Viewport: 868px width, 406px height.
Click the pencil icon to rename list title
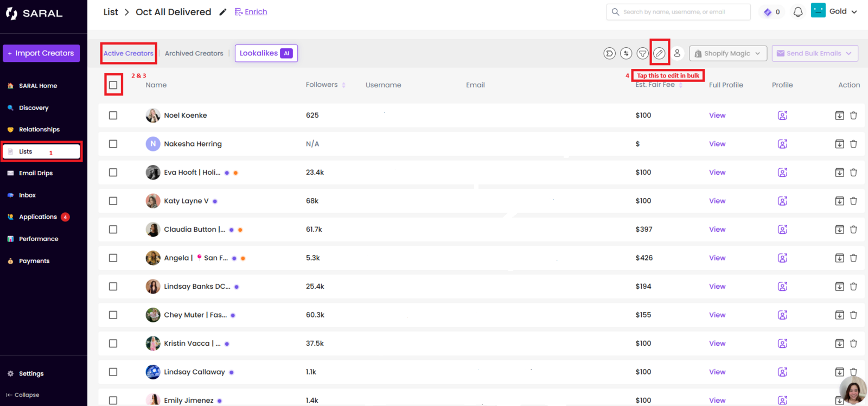tap(222, 12)
